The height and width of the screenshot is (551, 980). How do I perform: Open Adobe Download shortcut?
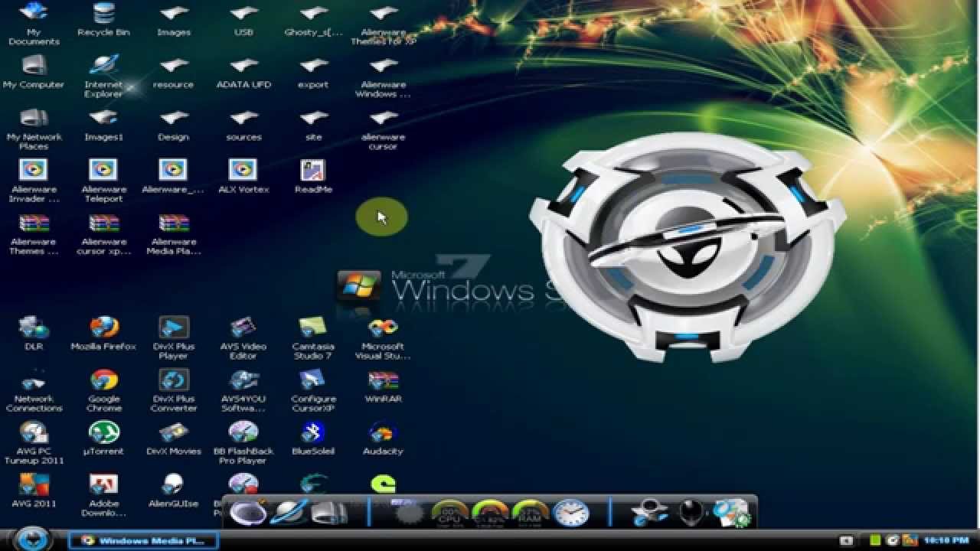(x=103, y=494)
